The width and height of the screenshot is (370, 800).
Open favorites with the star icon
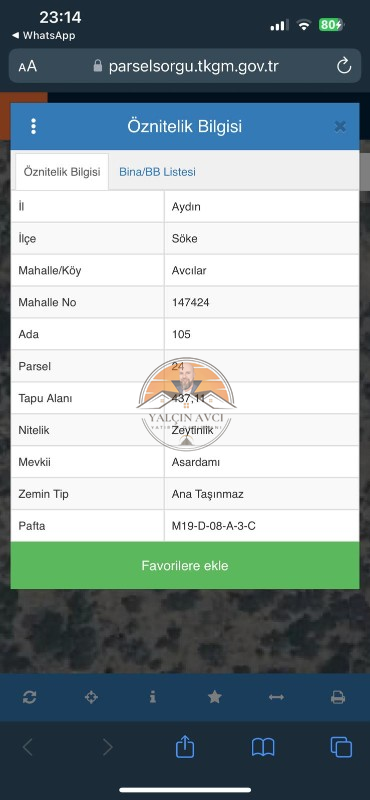[x=215, y=697]
